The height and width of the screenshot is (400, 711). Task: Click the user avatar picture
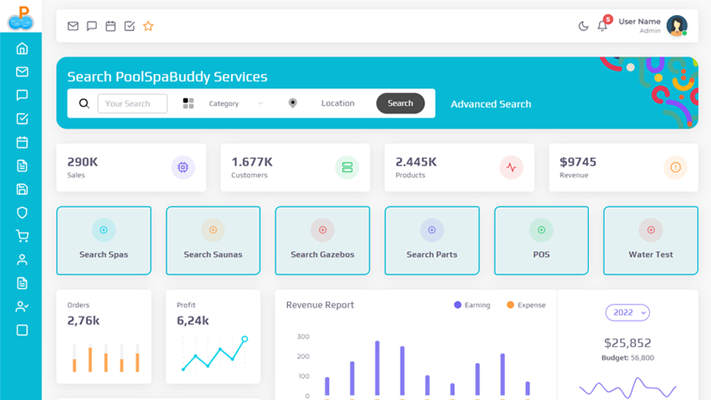click(677, 26)
